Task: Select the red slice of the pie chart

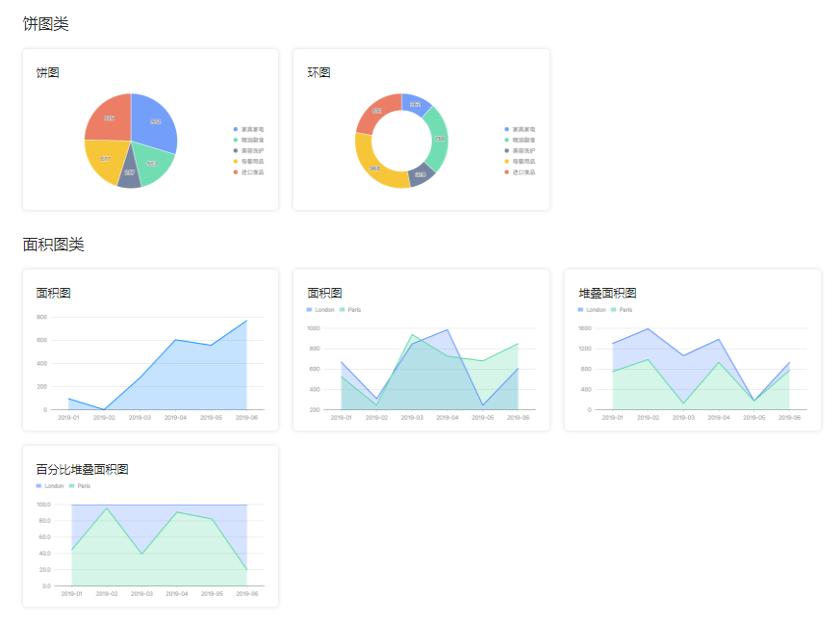Action: (110, 117)
